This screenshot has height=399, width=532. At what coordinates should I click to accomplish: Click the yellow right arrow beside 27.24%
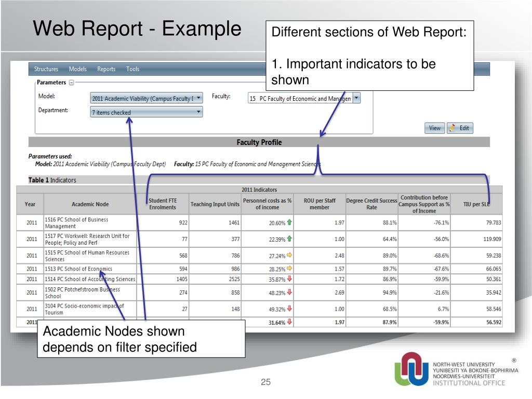tap(289, 256)
